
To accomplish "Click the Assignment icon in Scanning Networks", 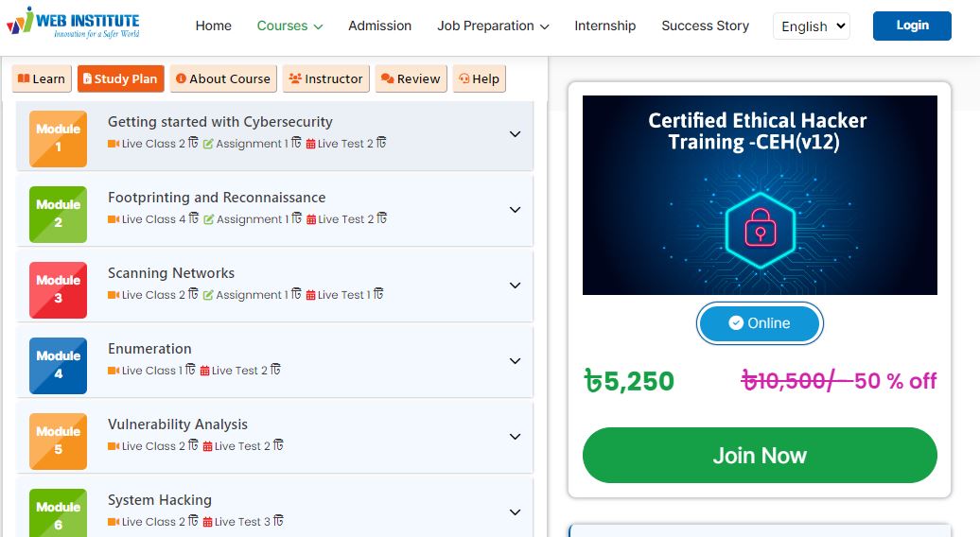I will [x=208, y=295].
